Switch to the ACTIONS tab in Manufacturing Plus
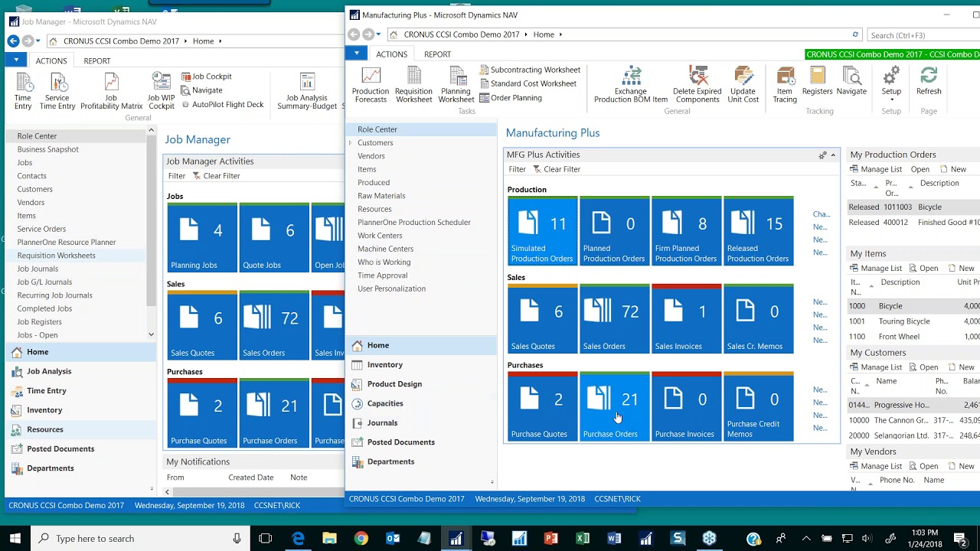Viewport: 980px width, 551px height. coord(391,54)
